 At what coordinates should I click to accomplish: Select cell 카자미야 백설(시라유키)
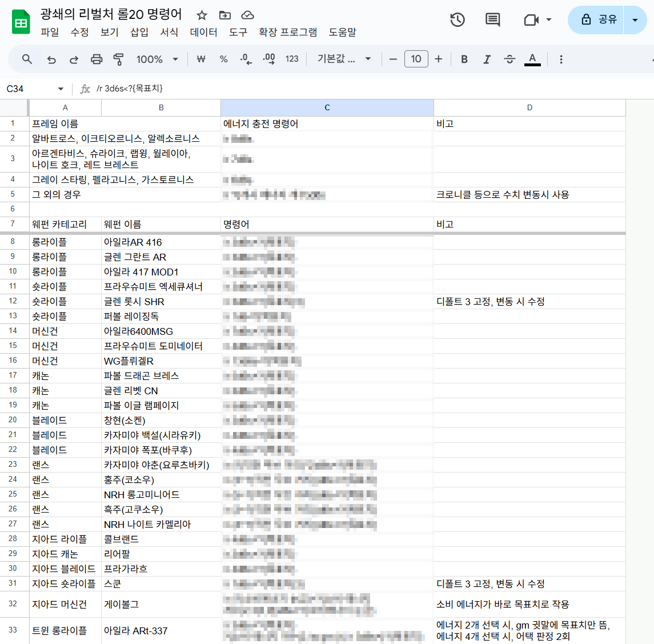click(161, 435)
